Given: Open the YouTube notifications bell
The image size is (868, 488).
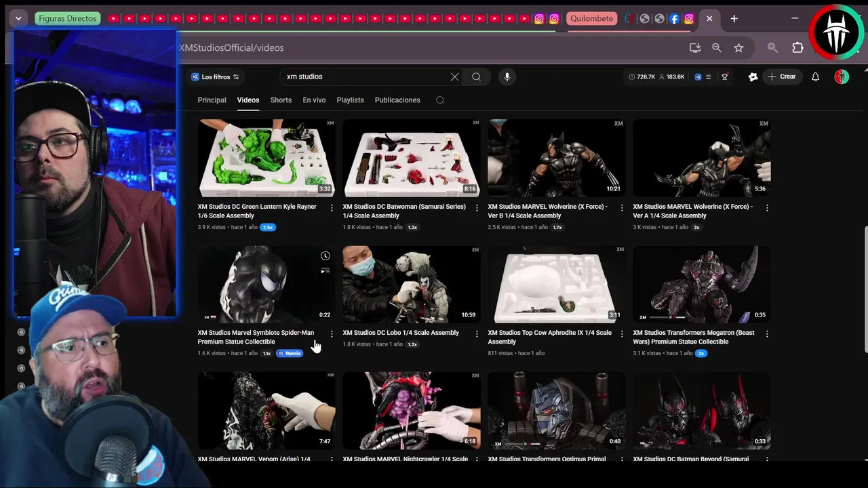Looking at the screenshot, I should (x=816, y=77).
